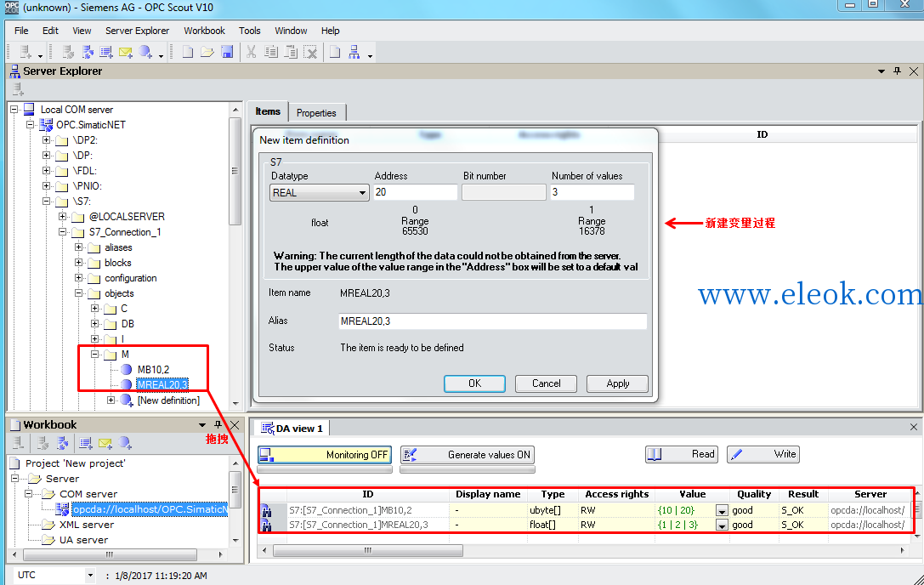Click the Apply button
Viewport: 924px width, 585px height.
(618, 383)
